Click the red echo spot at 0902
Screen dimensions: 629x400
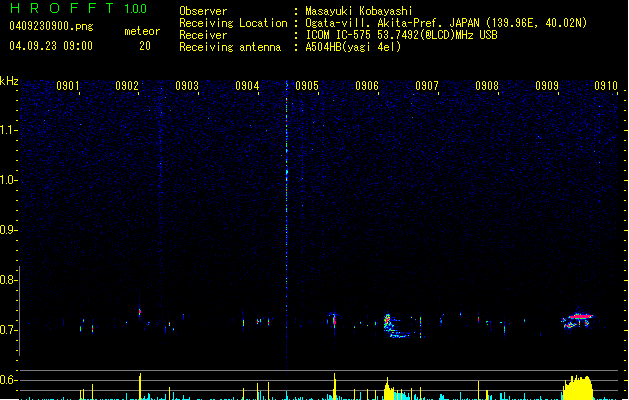tap(140, 311)
